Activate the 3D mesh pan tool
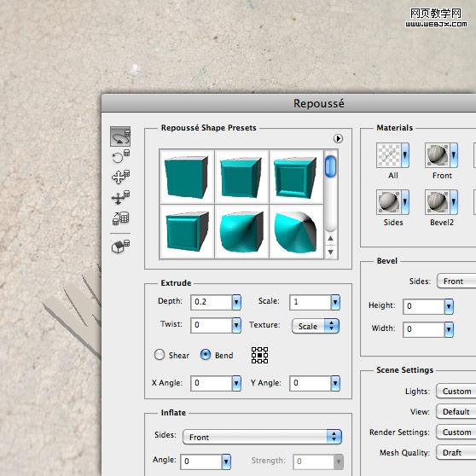The width and height of the screenshot is (476, 476). coord(120,177)
